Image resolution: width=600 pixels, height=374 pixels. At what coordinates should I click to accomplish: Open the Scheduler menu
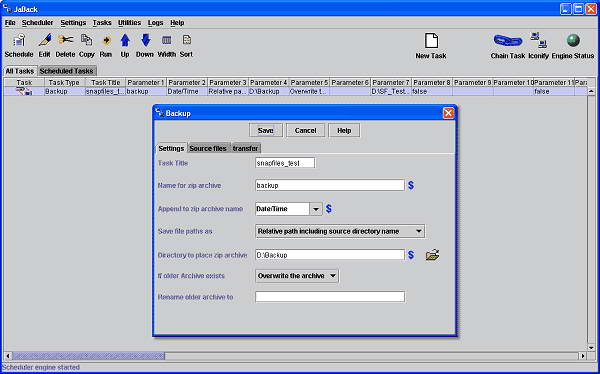38,23
